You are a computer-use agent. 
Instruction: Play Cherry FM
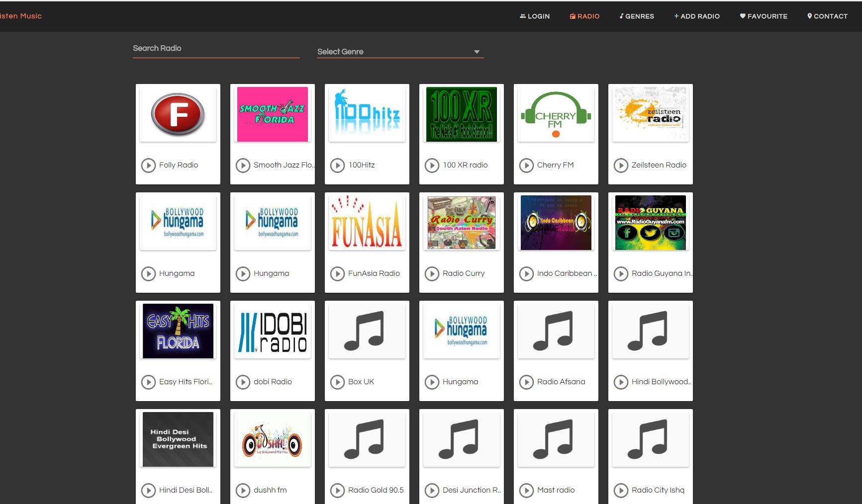(526, 166)
